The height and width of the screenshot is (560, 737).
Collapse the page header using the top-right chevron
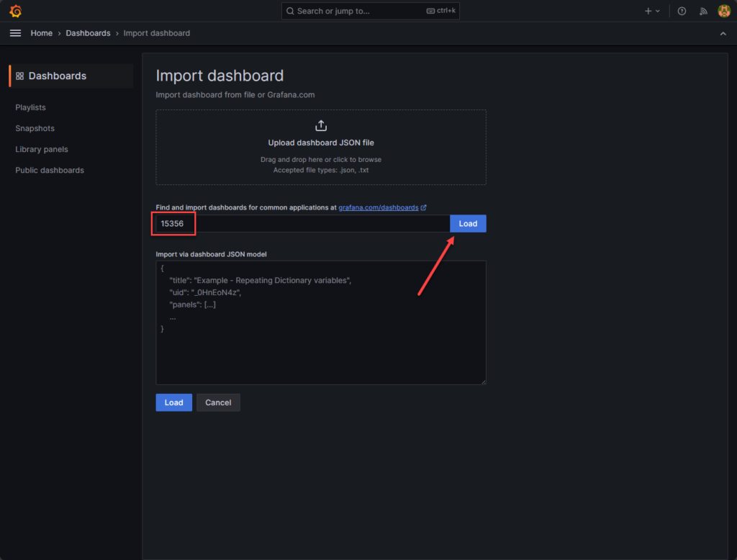[723, 33]
